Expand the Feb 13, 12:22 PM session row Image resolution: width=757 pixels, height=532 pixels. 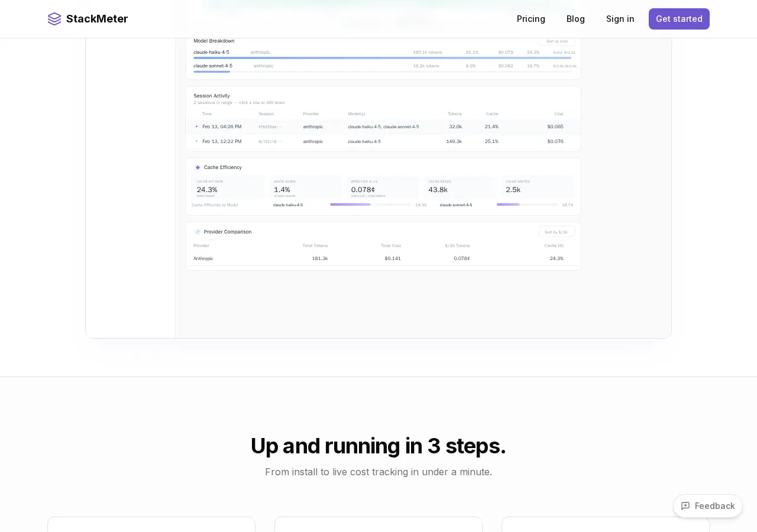tap(196, 141)
